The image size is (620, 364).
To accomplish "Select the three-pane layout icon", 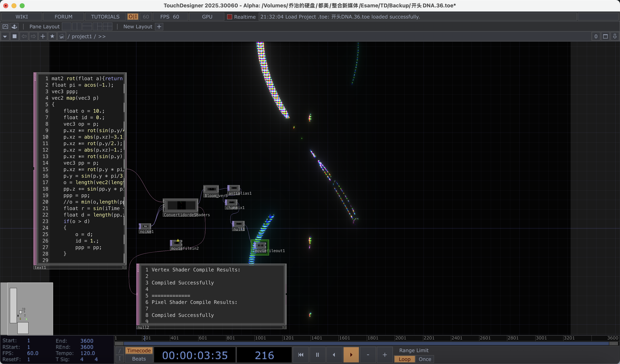I will [x=97, y=27].
